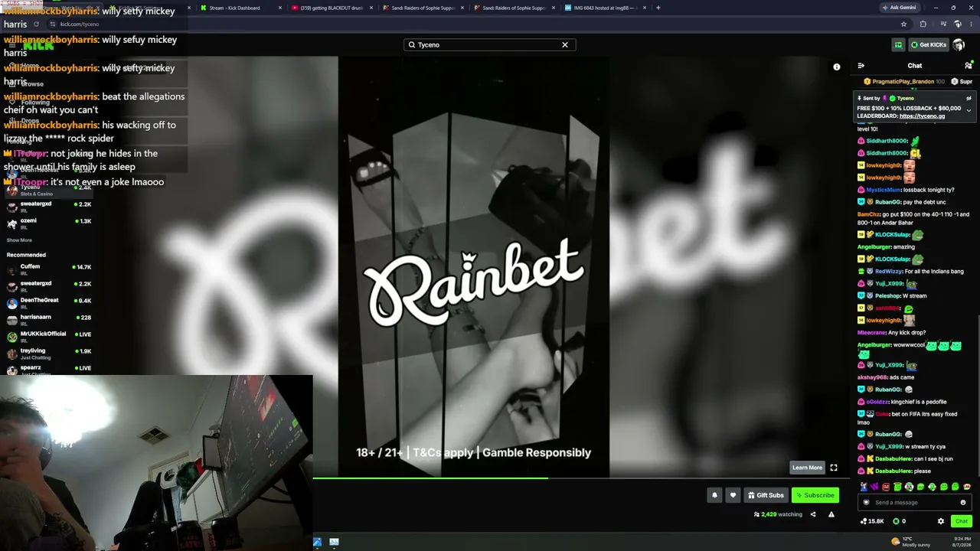The height and width of the screenshot is (551, 980).
Task: Open the emoji picker in chat input
Action: point(963,503)
